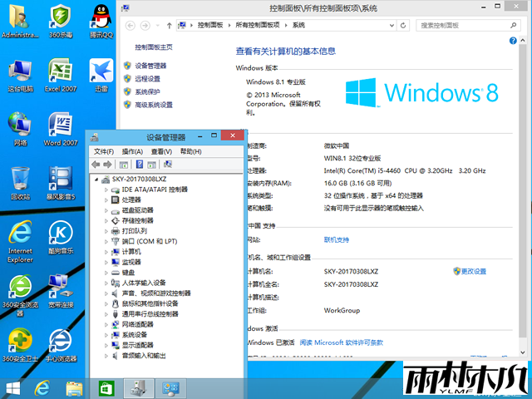Click the 控制面板主页 link

coord(154,47)
